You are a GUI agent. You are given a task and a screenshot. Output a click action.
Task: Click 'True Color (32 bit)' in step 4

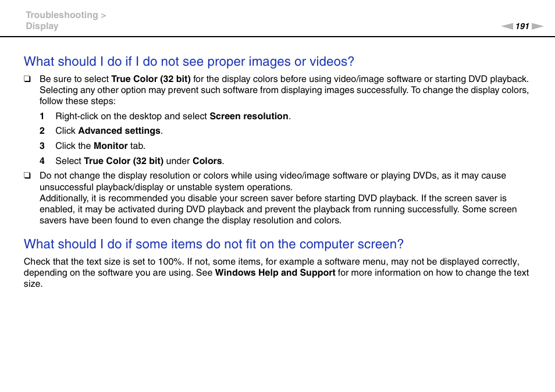[x=123, y=161]
